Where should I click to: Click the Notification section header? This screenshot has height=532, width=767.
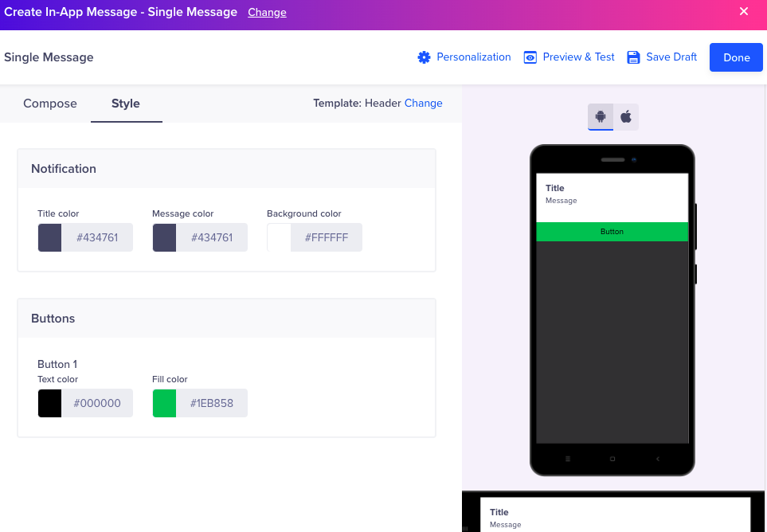click(x=226, y=169)
